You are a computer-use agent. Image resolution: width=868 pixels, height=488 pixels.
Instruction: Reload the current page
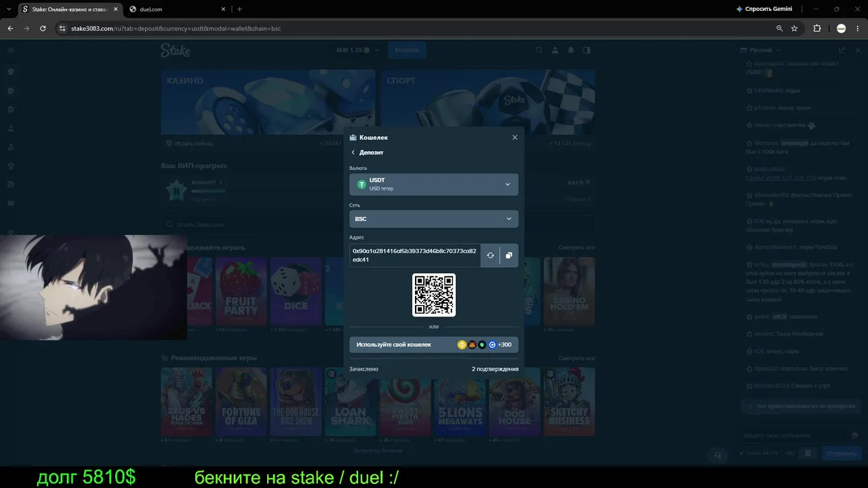point(43,28)
